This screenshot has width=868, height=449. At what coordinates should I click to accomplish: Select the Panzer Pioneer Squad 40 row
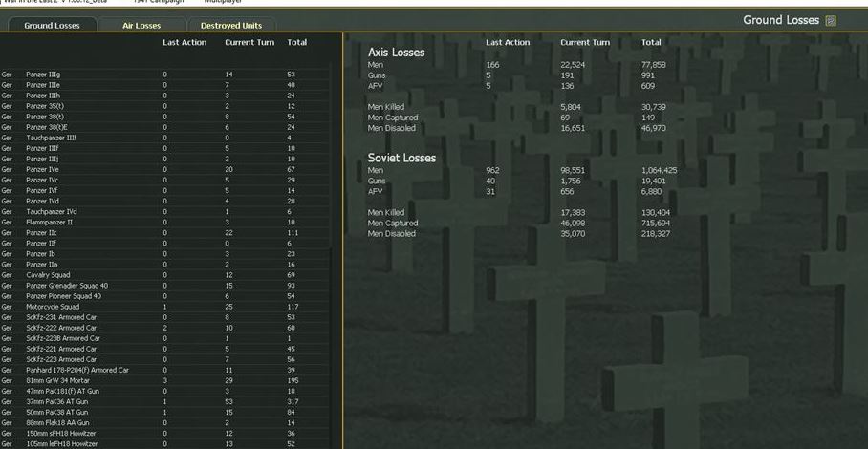pos(165,296)
